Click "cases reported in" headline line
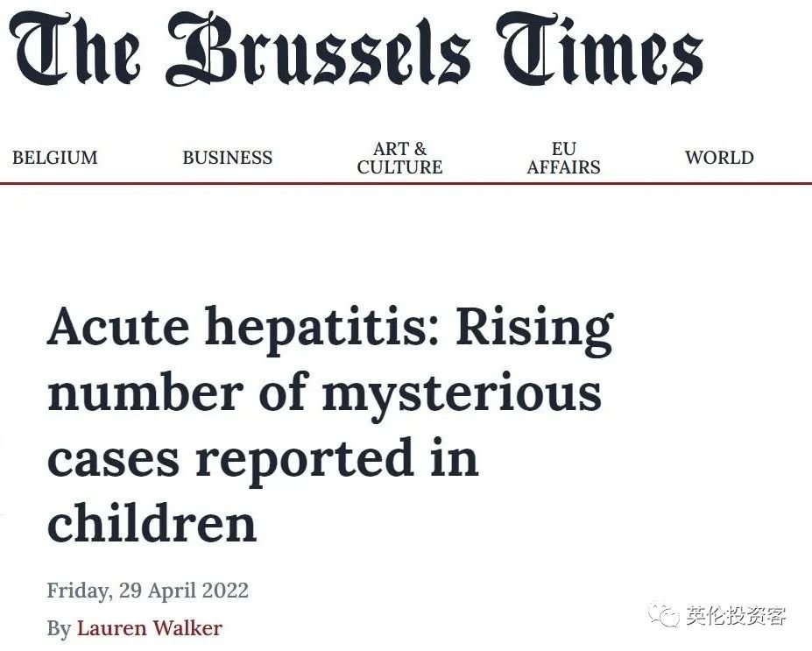 pos(263,457)
